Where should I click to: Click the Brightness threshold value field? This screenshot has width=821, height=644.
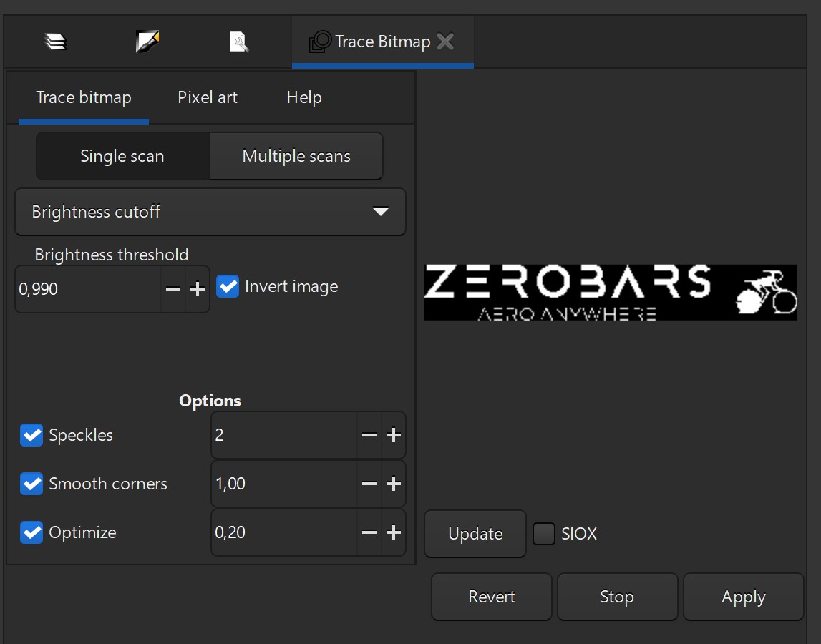pos(88,289)
